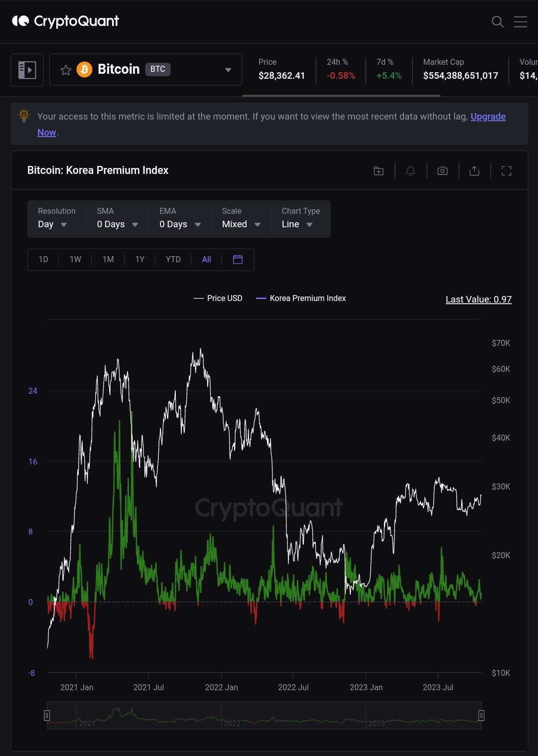Click the Bitcoin: Korea Premium Index title
The width and height of the screenshot is (538, 756).
click(x=98, y=170)
